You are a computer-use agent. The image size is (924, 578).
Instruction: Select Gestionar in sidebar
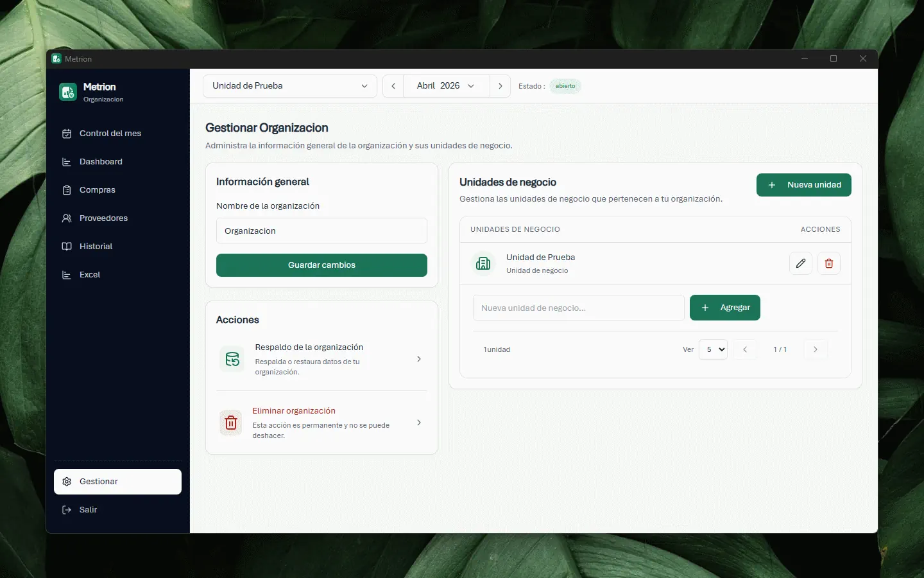(117, 482)
